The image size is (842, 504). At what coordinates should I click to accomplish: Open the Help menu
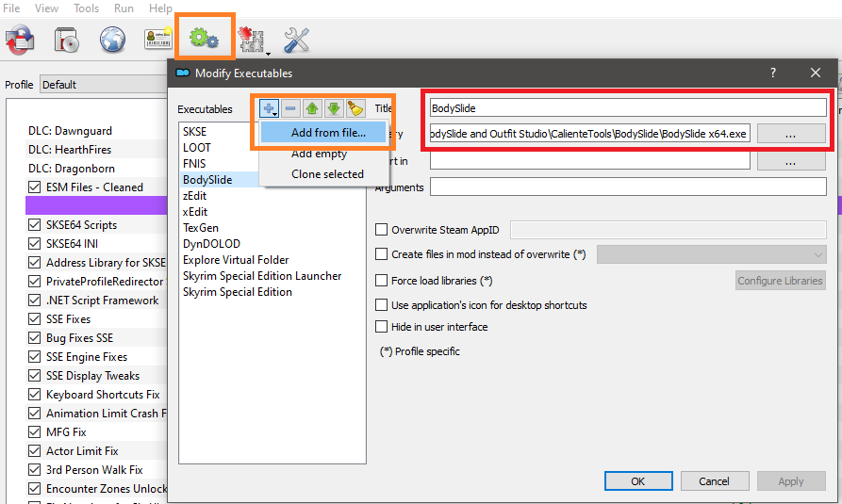tap(160, 8)
